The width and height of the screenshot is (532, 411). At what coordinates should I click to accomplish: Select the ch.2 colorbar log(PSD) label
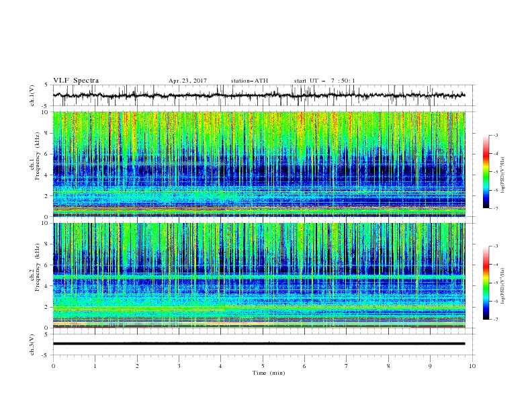pos(503,285)
